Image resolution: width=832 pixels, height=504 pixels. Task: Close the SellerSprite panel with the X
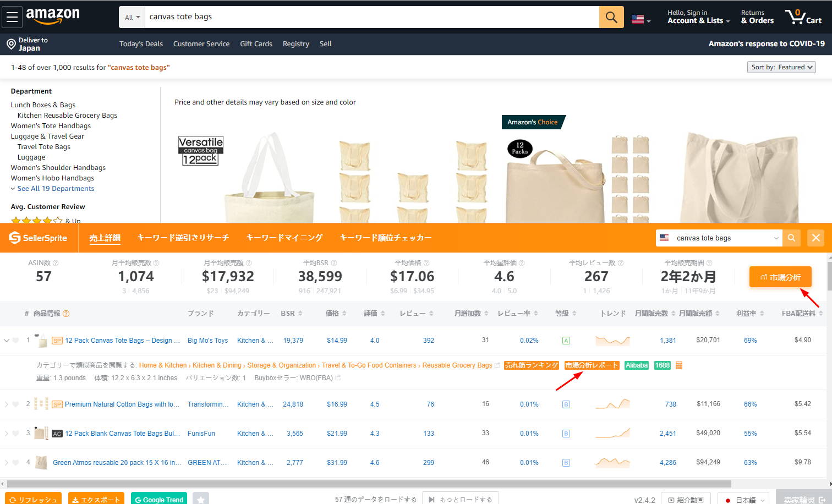(815, 238)
